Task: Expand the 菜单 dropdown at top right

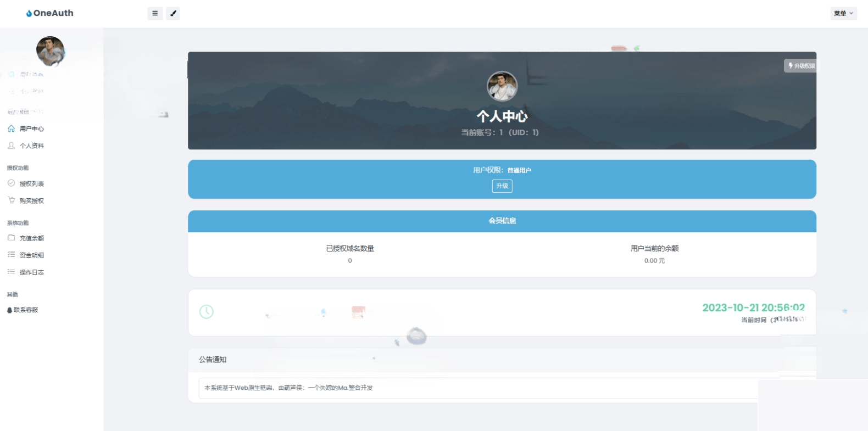Action: coord(843,13)
